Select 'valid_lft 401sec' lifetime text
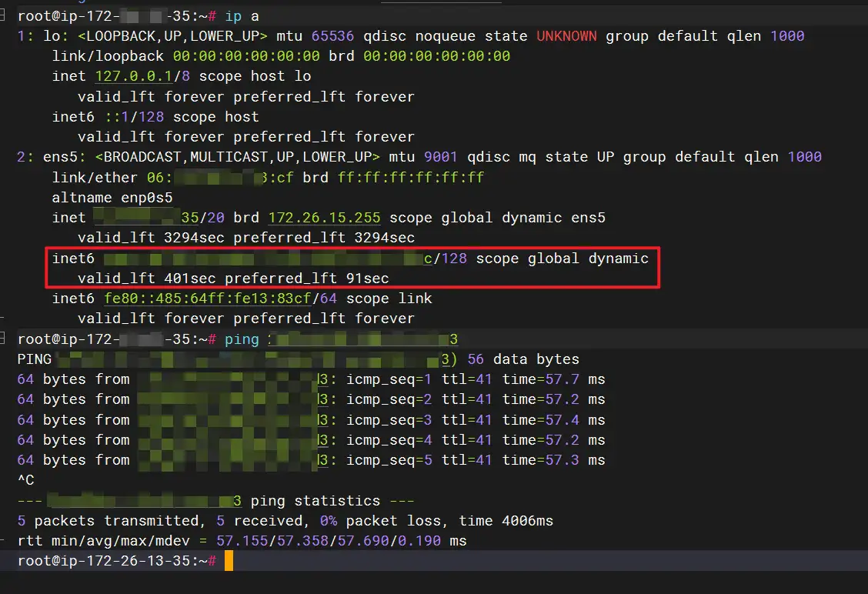Screen dimensions: 868x594 click(x=147, y=278)
